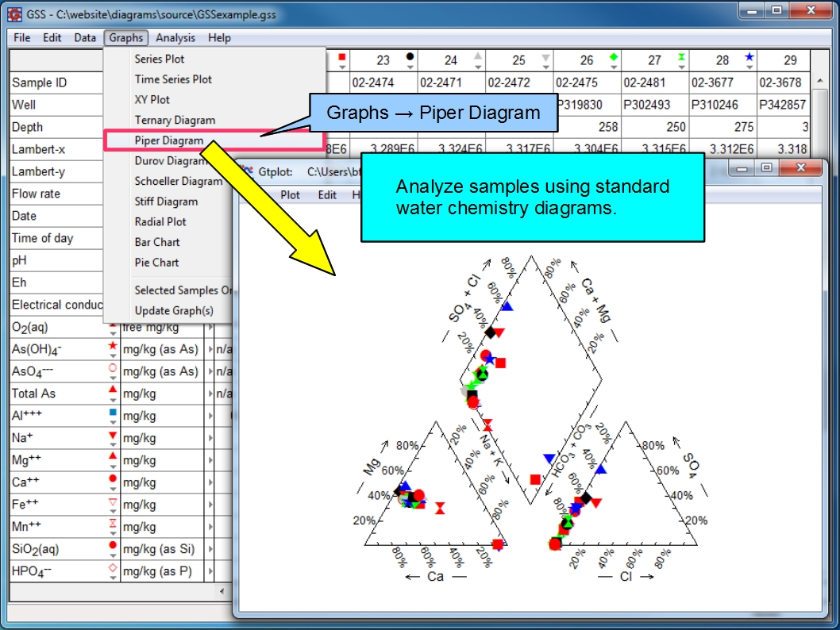
Task: Click the pH row header
Action: (56, 261)
